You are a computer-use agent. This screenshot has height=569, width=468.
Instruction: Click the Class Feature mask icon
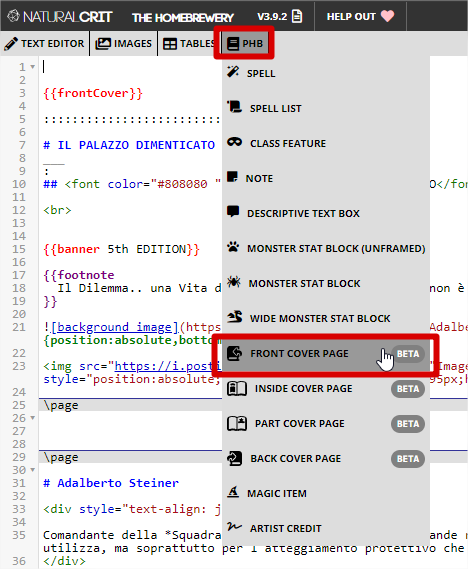click(235, 142)
